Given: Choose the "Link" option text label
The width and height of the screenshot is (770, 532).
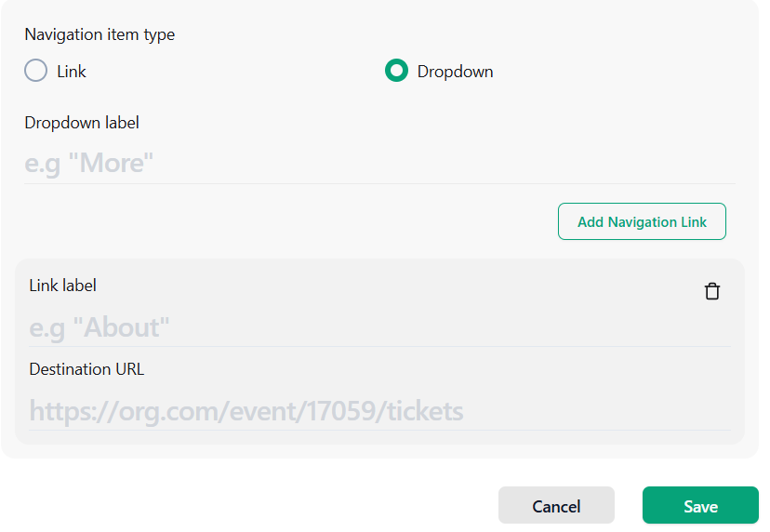Looking at the screenshot, I should pos(72,72).
